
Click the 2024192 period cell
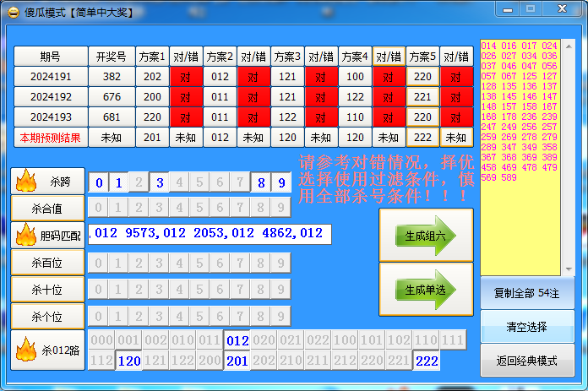[x=51, y=97]
